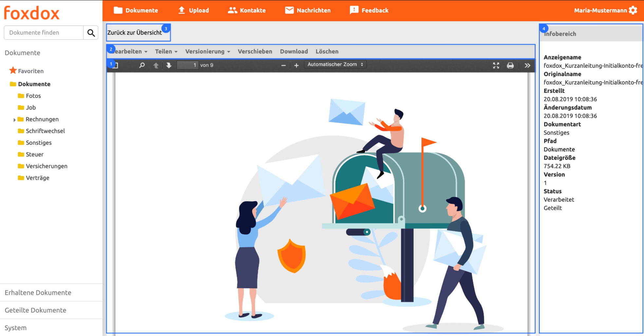The width and height of the screenshot is (644, 336).
Task: Open Nachrichten in top navigation
Action: coord(308,10)
